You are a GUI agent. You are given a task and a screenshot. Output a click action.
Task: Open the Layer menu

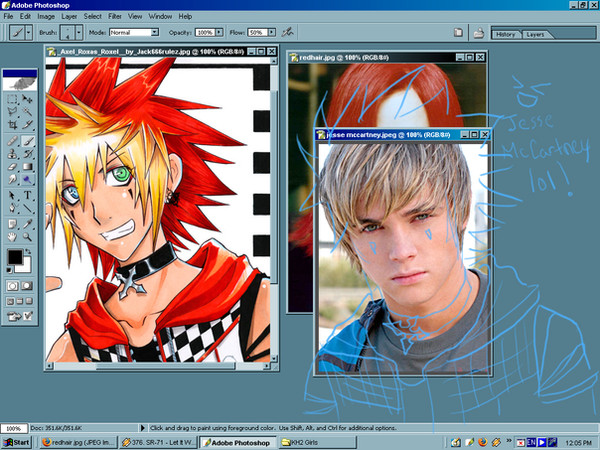pyautogui.click(x=69, y=16)
